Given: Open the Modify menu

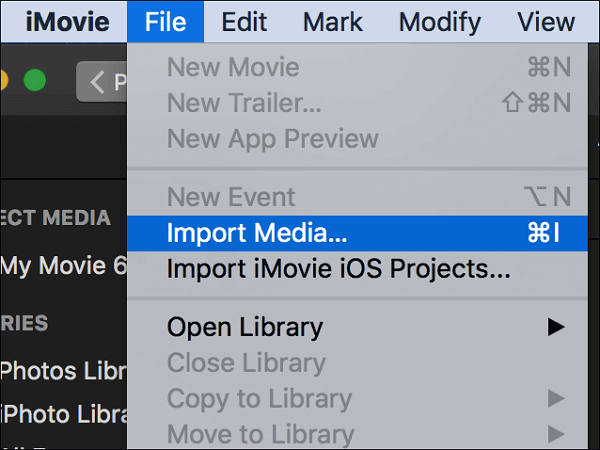Looking at the screenshot, I should [439, 21].
